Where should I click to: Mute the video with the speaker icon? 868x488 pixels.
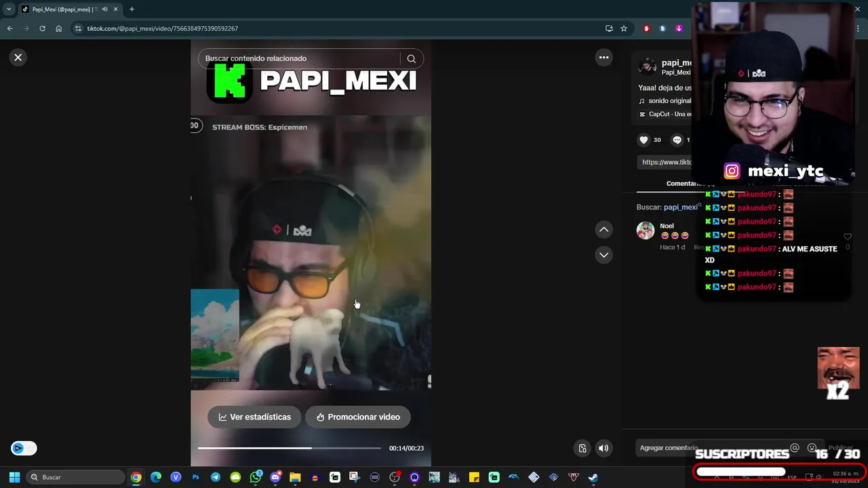[603, 448]
